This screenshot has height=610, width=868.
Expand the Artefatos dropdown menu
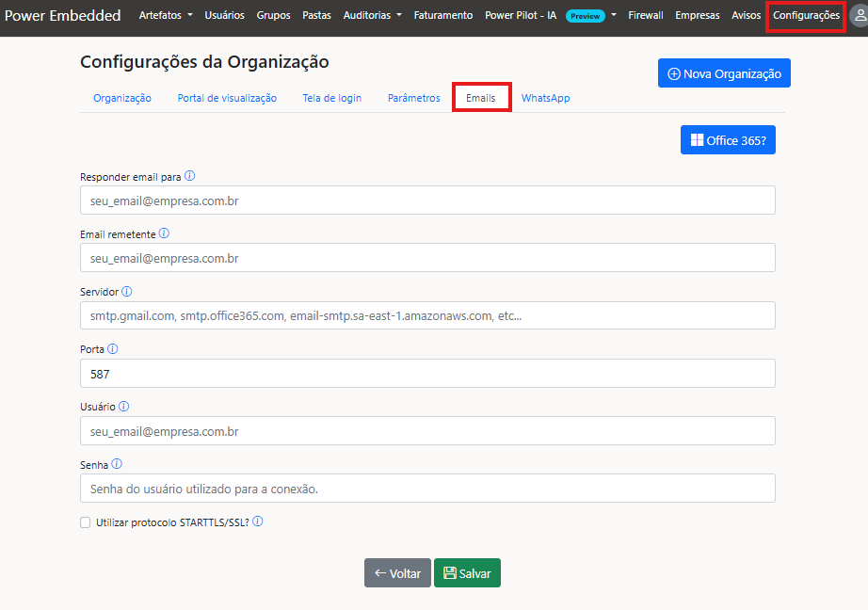(166, 16)
